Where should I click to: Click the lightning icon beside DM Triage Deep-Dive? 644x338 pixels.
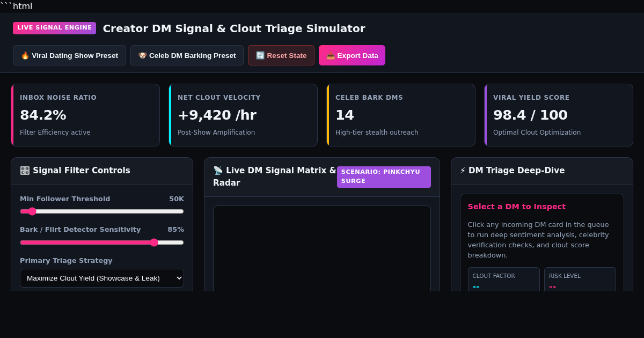click(x=463, y=171)
